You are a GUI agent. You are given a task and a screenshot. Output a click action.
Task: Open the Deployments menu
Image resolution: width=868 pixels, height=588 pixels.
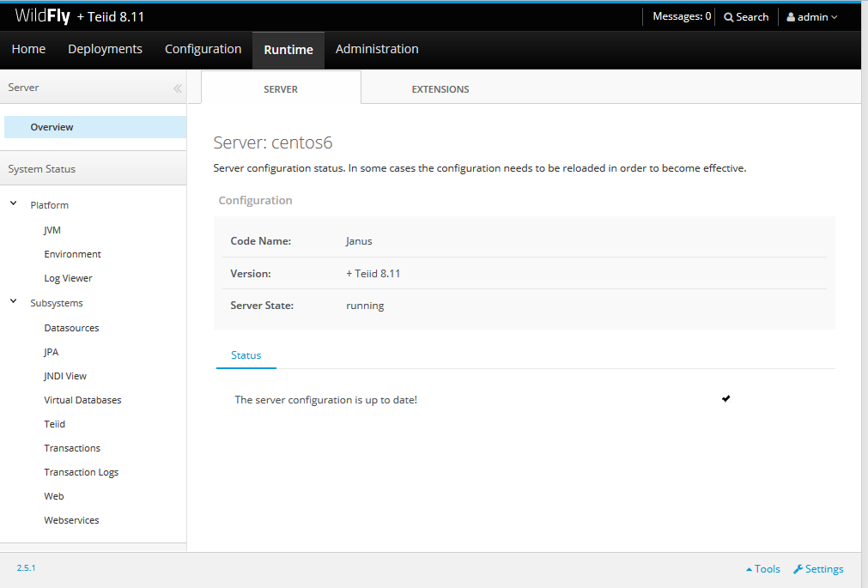pos(106,49)
